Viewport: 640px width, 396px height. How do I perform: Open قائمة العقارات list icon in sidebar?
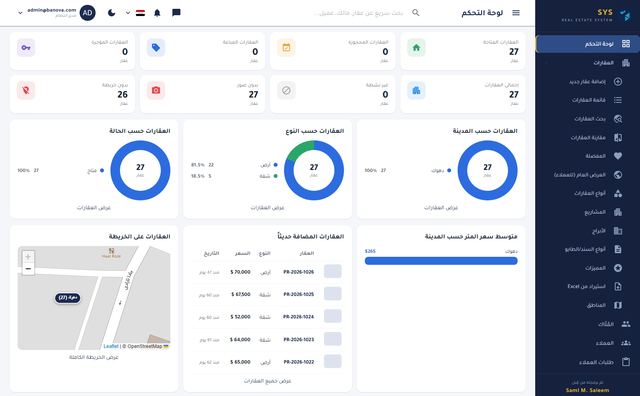pyautogui.click(x=618, y=100)
